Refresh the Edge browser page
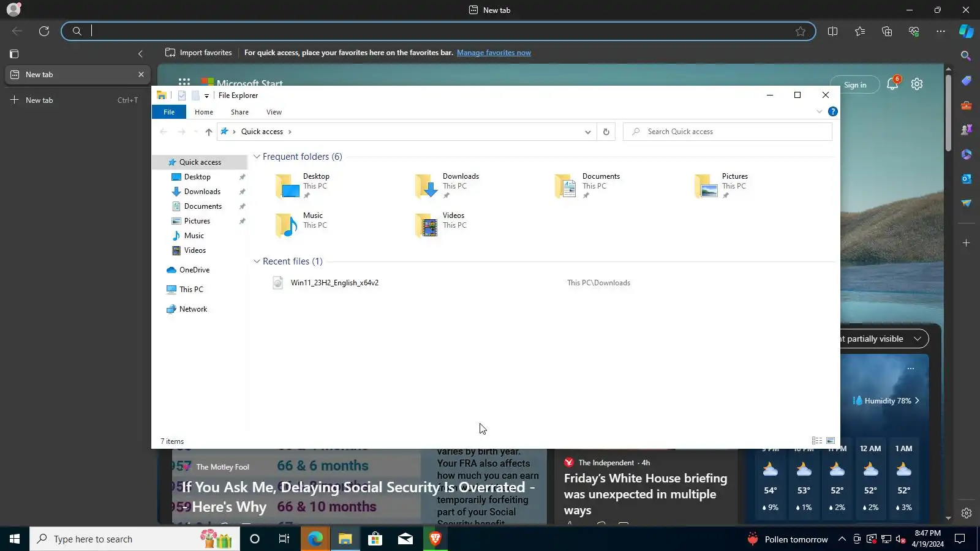The width and height of the screenshot is (980, 551). [44, 31]
